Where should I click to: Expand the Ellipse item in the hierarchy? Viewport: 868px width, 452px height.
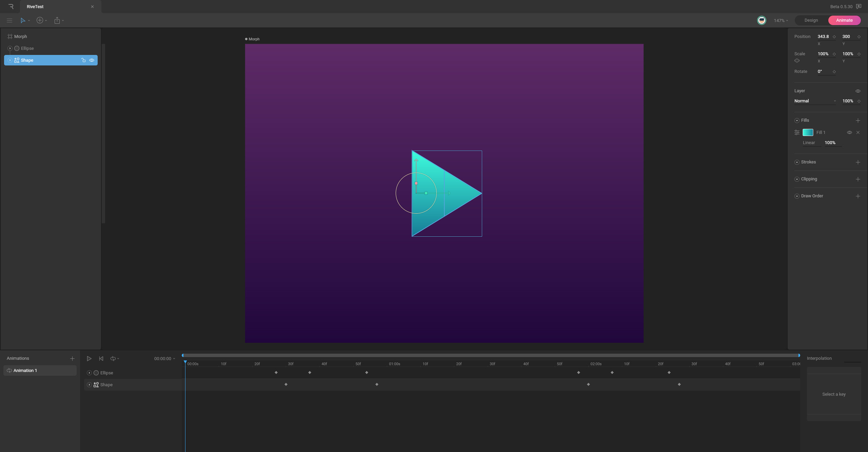point(10,48)
